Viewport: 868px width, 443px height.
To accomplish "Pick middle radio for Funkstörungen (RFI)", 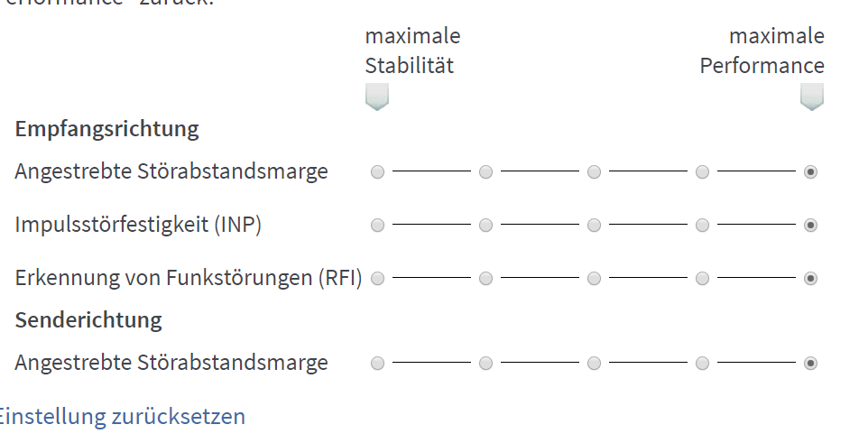I will (594, 279).
